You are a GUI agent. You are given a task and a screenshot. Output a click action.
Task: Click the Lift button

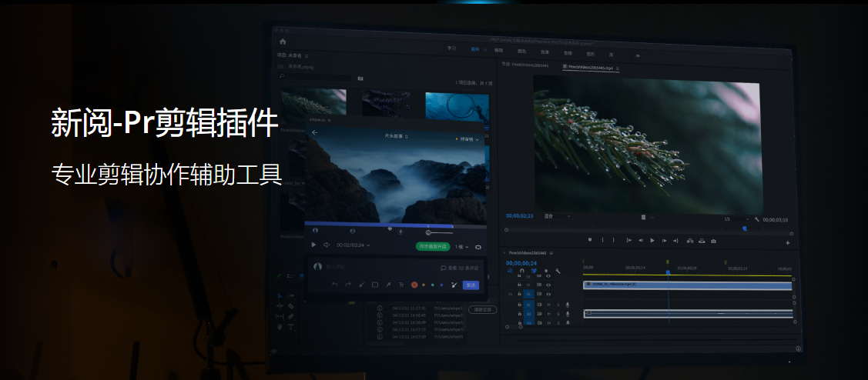pos(690,241)
